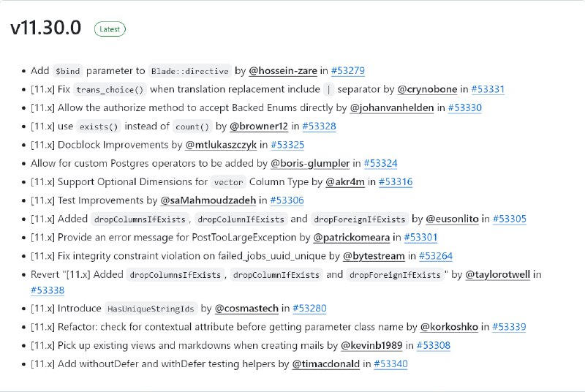Open pull request #53331 link

488,89
